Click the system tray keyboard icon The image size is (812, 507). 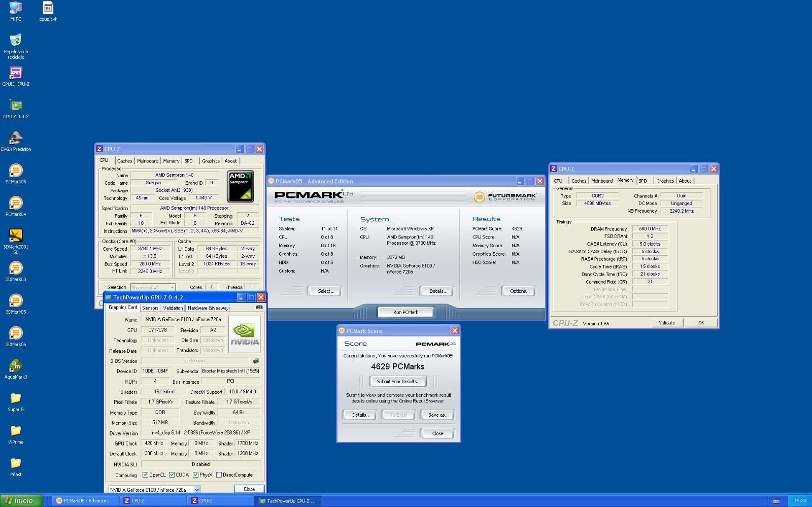point(776,501)
